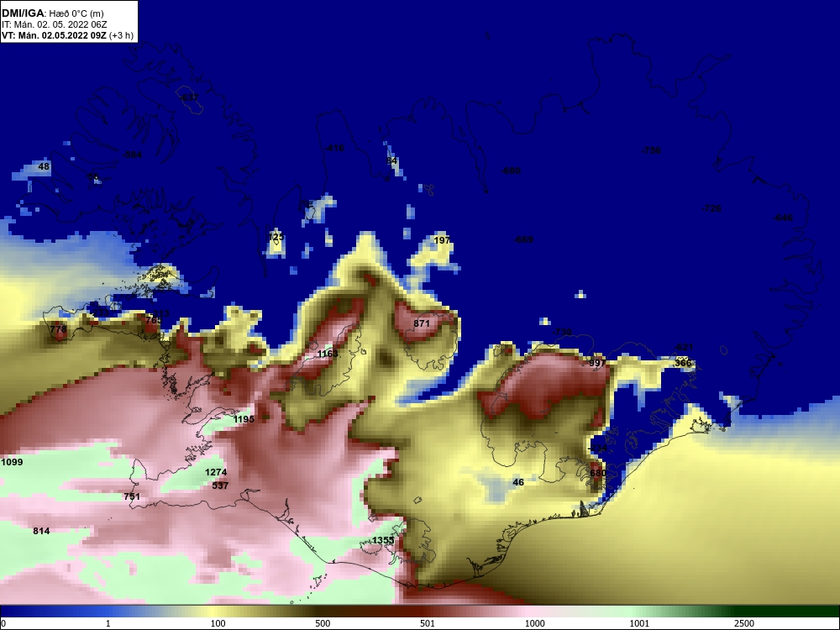Viewport: 840px width, 630px height.
Task: Click the legend tick label '2500'
Action: (744, 623)
